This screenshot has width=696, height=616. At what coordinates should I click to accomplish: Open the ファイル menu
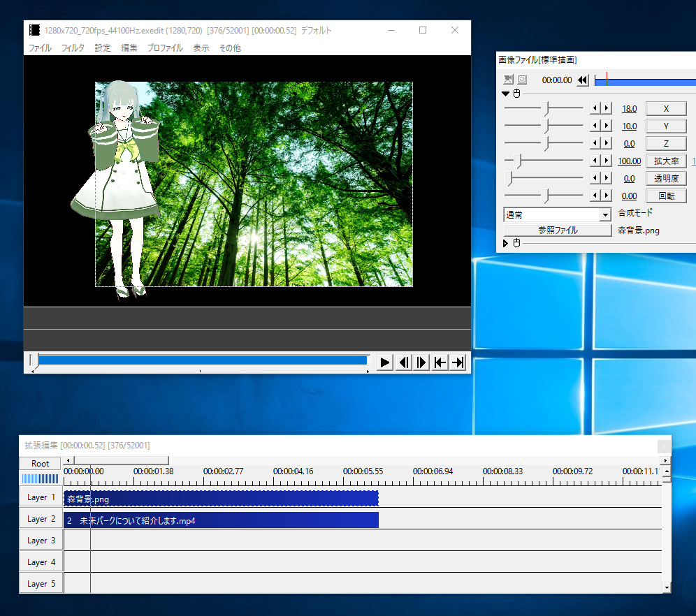[40, 48]
